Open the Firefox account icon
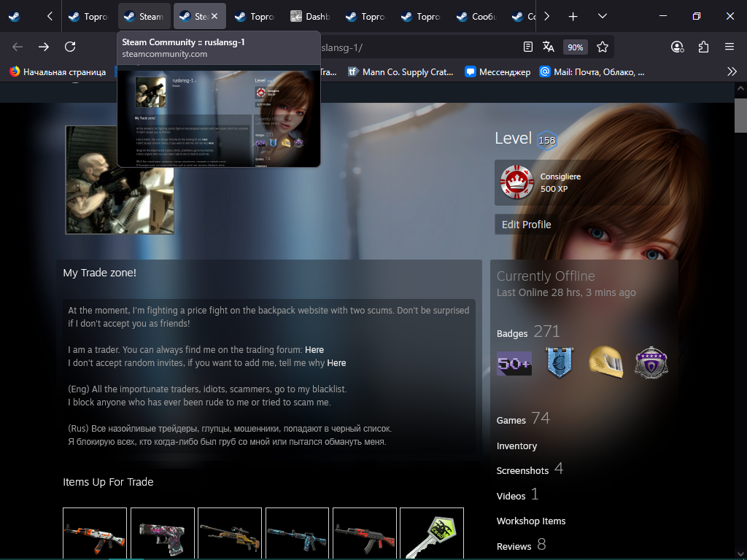 [677, 47]
